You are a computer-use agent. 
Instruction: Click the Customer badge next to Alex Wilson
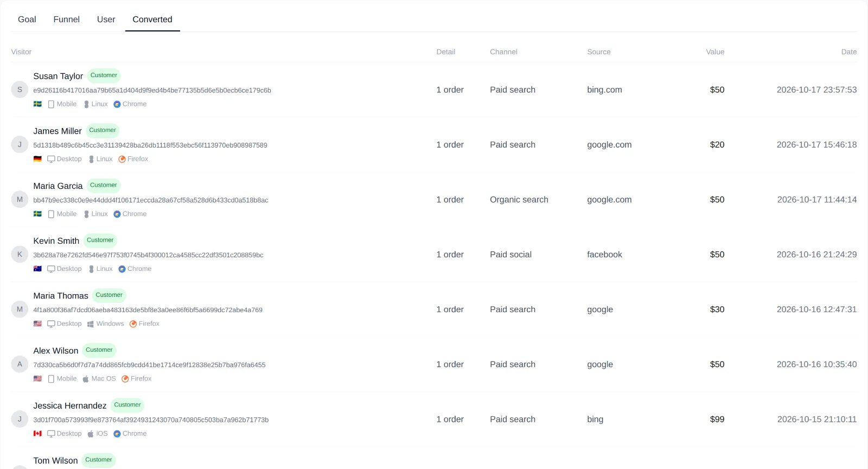coord(99,350)
